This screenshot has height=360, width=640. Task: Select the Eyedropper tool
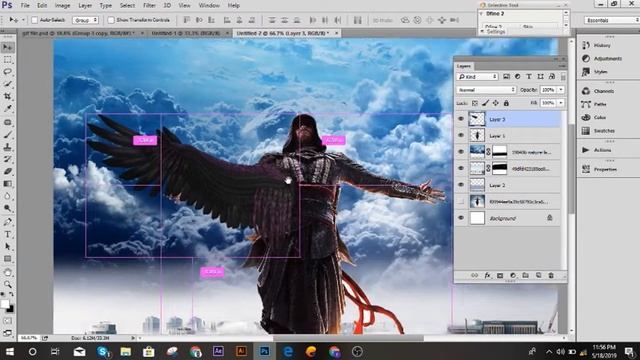click(x=7, y=109)
